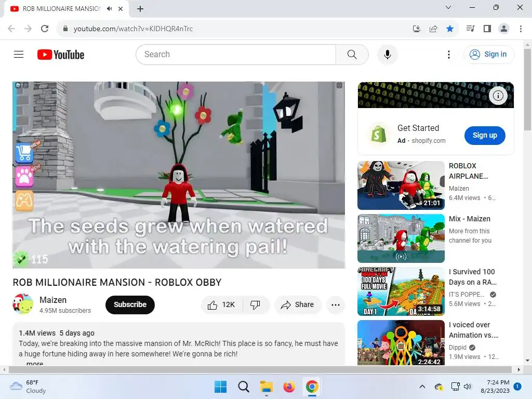Viewport: 532px width, 399px height.
Task: Click the search magnifier button
Action: point(352,54)
